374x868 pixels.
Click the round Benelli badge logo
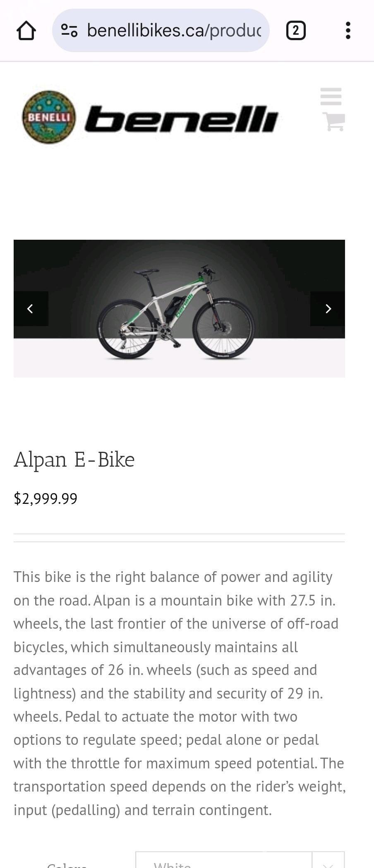click(x=49, y=117)
